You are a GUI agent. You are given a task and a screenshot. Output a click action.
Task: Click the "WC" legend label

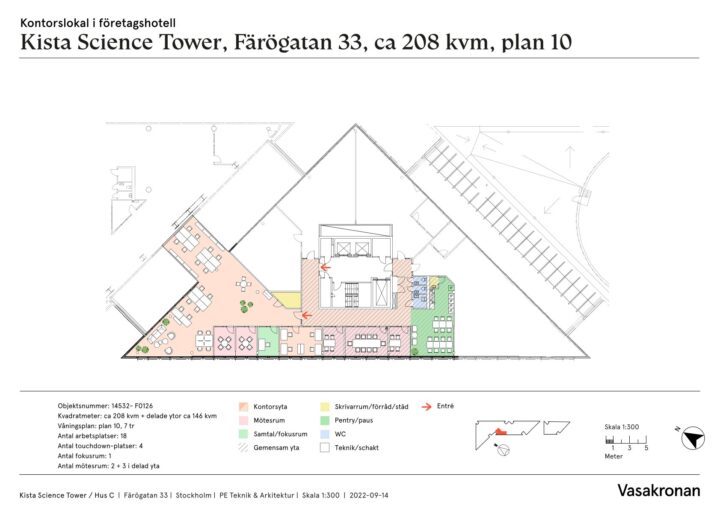[x=340, y=434]
